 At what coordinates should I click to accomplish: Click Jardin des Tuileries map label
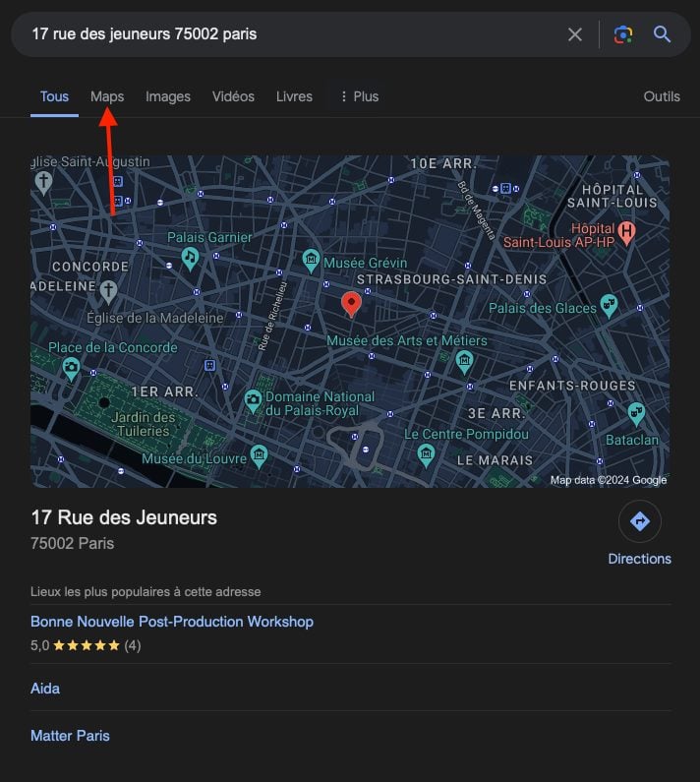tap(144, 424)
